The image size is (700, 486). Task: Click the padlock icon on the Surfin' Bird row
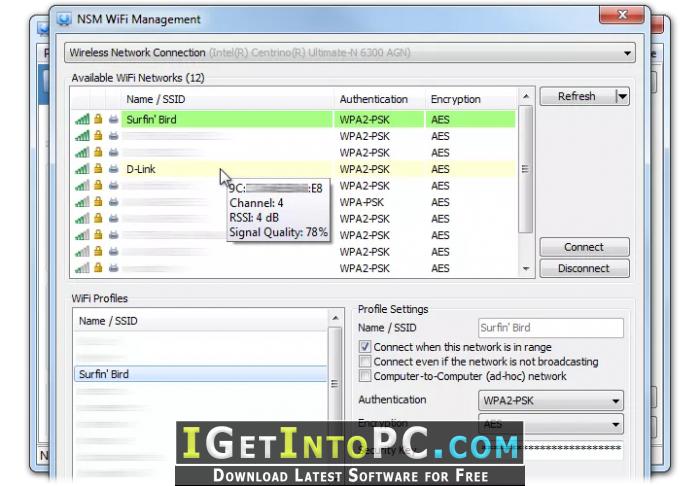pyautogui.click(x=98, y=119)
